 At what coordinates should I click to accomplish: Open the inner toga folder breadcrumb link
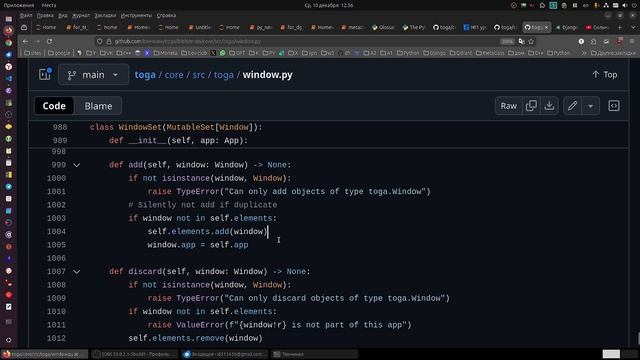point(224,75)
